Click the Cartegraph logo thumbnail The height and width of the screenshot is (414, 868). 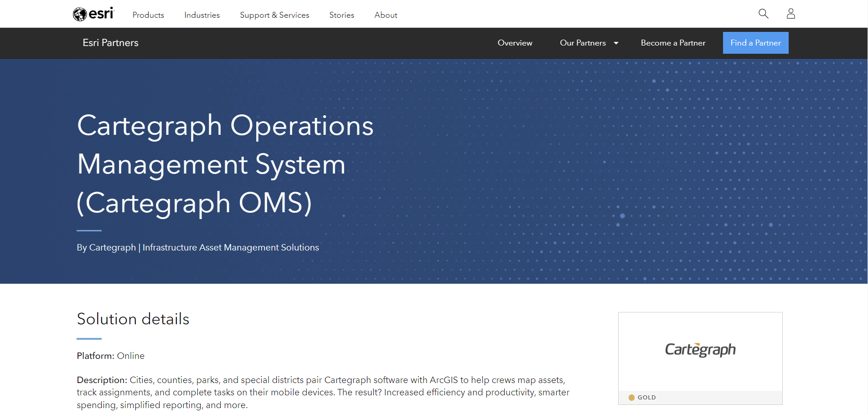tap(700, 349)
